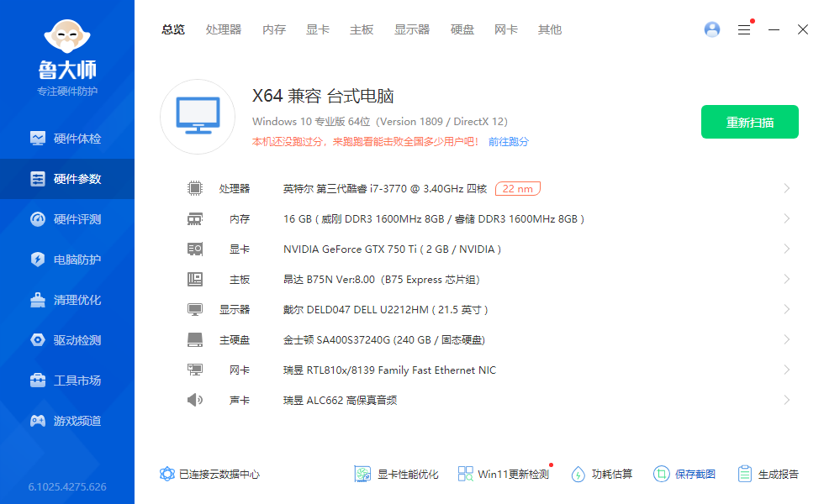Viewport: 824px width, 504px height.
Task: Click the X64 兼容 台式电脑 title
Action: (x=323, y=96)
